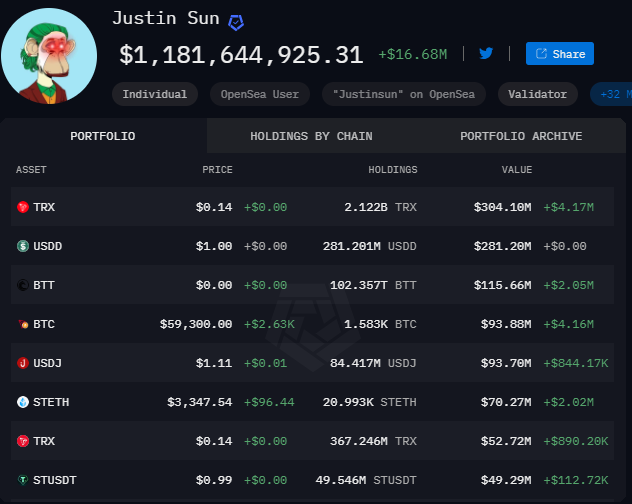The height and width of the screenshot is (504, 632).
Task: Open the USDJ asset name
Action: 48,363
